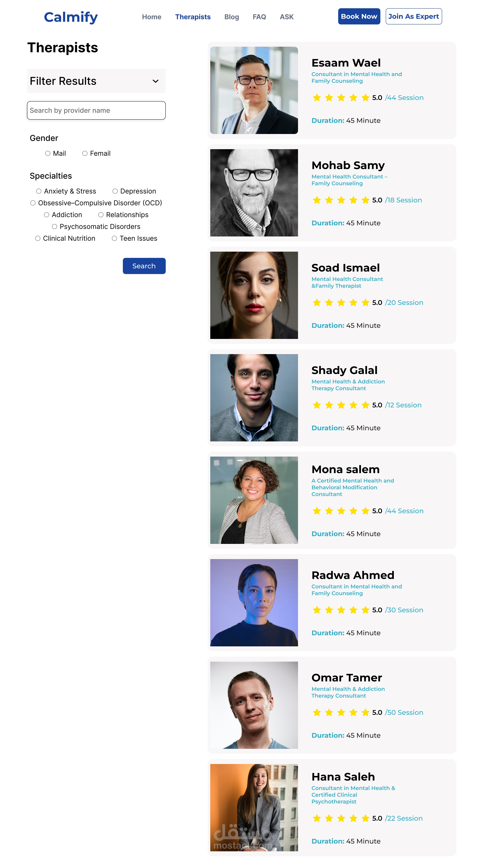This screenshot has width=486, height=868.
Task: Expand the Filter Results chevron
Action: point(155,81)
